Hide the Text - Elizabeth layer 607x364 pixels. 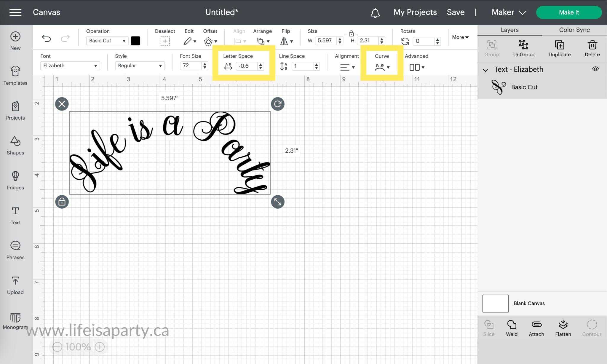click(595, 69)
